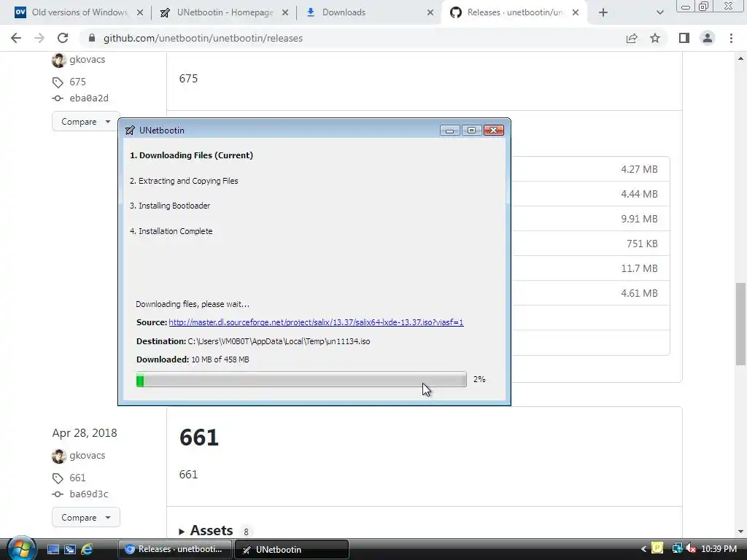Open commit eba0a2d link
The height and width of the screenshot is (560, 747).
pyautogui.click(x=89, y=98)
